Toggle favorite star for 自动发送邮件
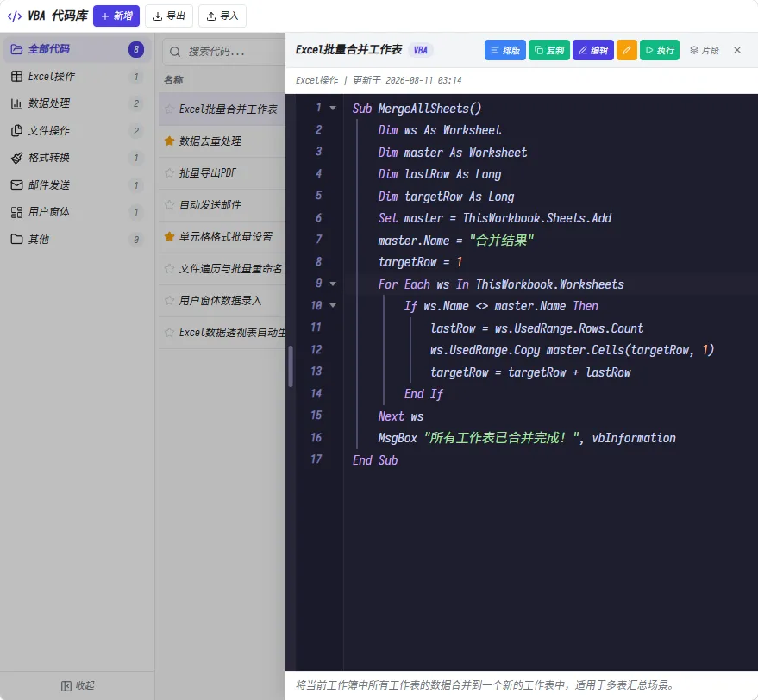 point(169,205)
